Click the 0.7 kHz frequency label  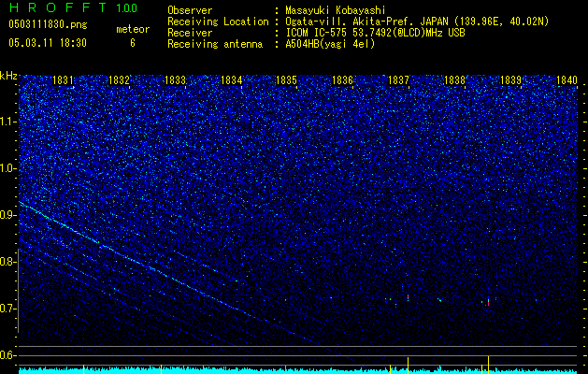pos(7,309)
